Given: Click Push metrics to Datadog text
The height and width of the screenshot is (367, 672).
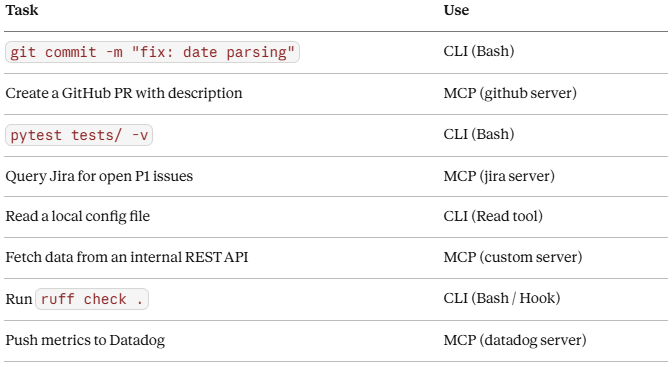Looking at the screenshot, I should [85, 340].
